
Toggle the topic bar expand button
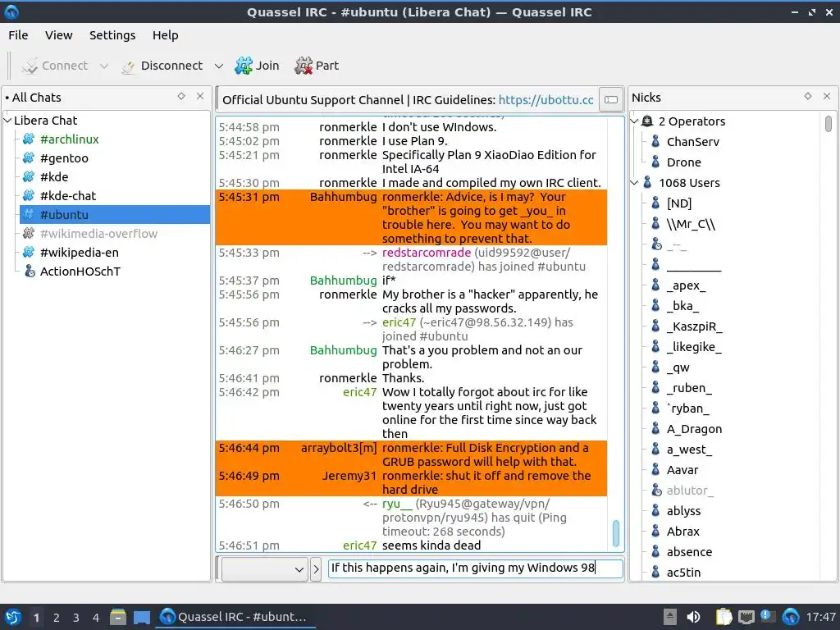coord(611,99)
